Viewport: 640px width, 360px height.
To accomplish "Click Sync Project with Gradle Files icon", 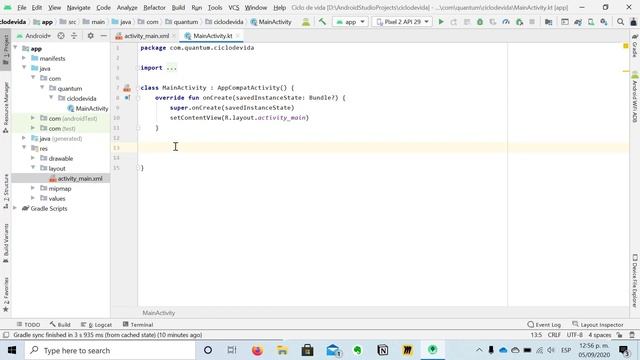I will click(x=578, y=22).
